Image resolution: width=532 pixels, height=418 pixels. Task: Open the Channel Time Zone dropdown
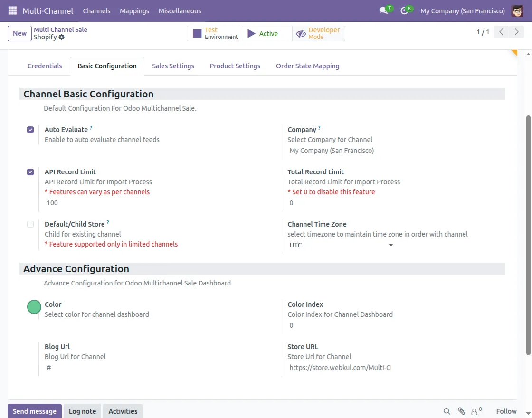point(390,245)
